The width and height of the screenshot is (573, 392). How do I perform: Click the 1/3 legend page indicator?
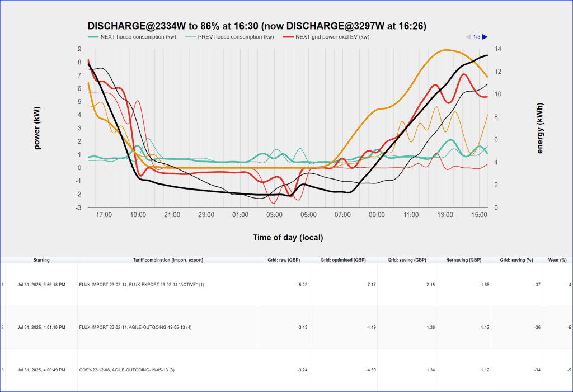coord(477,37)
